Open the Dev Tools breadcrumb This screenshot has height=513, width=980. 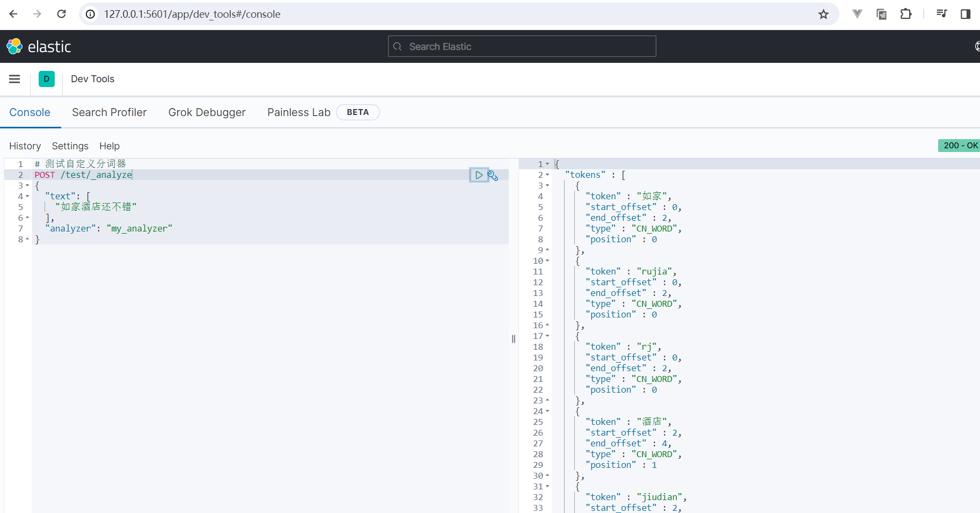coord(92,79)
